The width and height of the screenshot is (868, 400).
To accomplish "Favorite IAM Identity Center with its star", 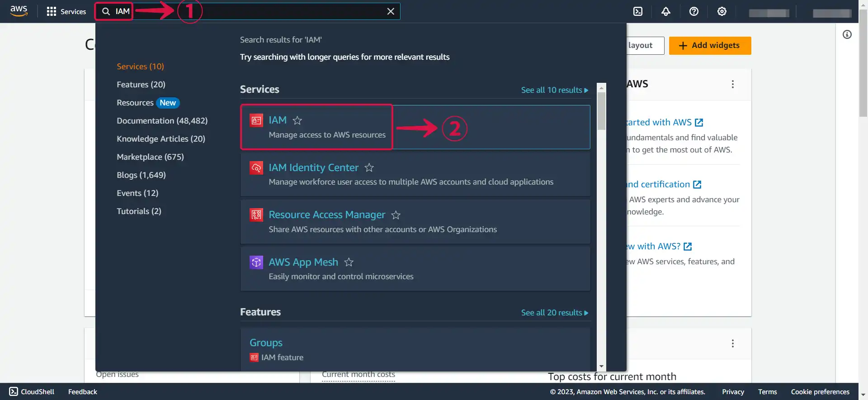I will (369, 168).
